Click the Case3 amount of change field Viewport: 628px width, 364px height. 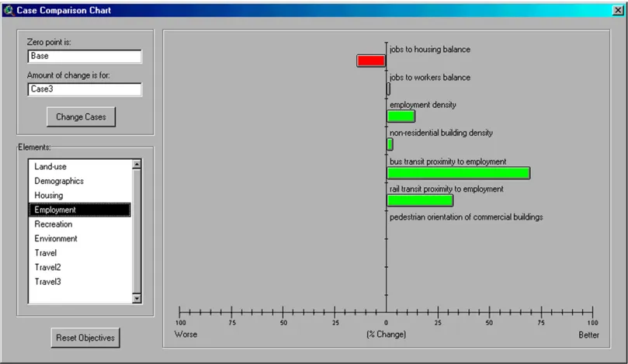[x=85, y=89]
